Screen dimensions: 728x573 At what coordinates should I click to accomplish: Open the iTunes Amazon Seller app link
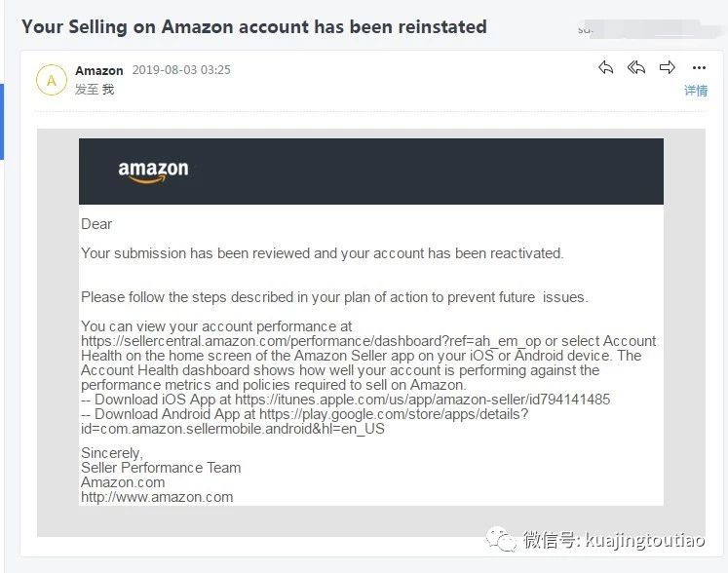(x=423, y=400)
